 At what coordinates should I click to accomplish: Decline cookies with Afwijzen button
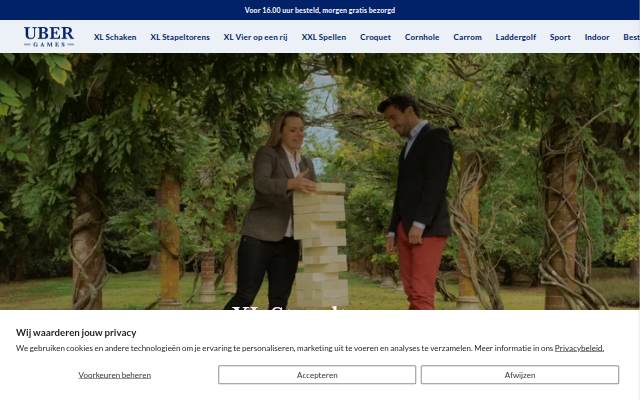click(x=520, y=375)
